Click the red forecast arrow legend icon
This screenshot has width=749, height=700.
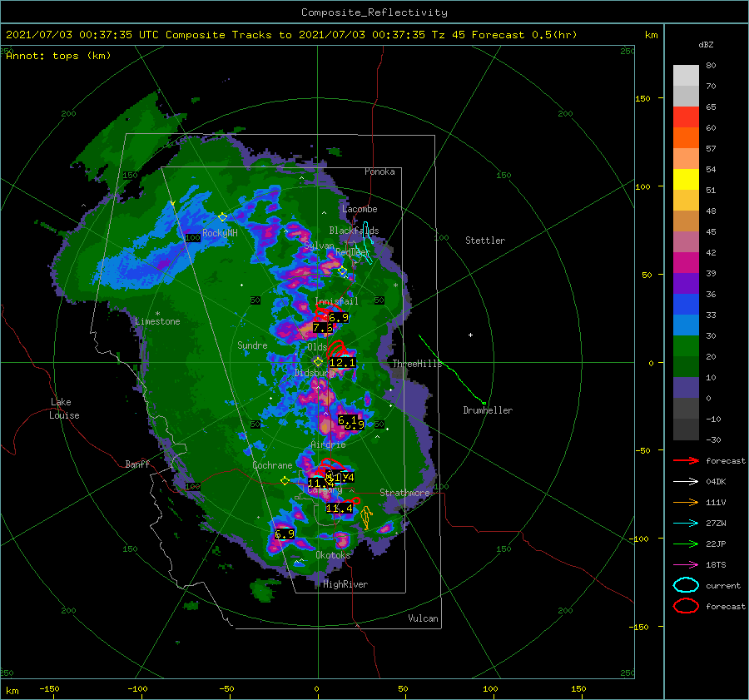click(x=686, y=460)
